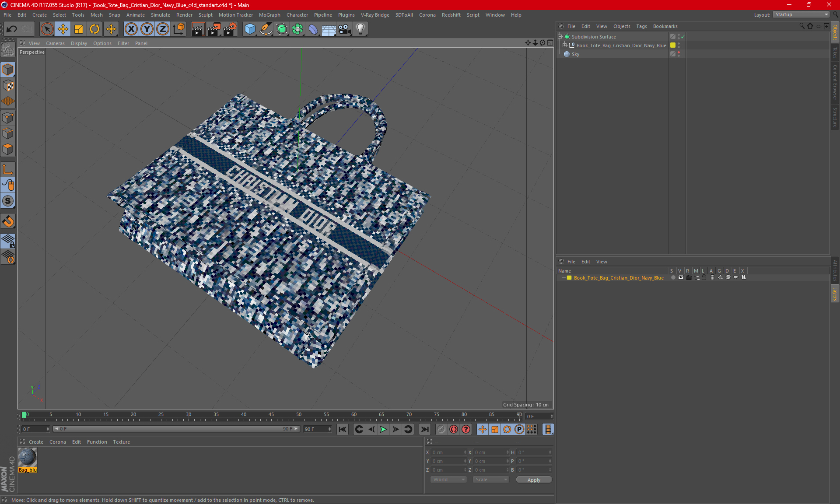Play the animation forward
Screen dimensions: 840x504
[383, 429]
